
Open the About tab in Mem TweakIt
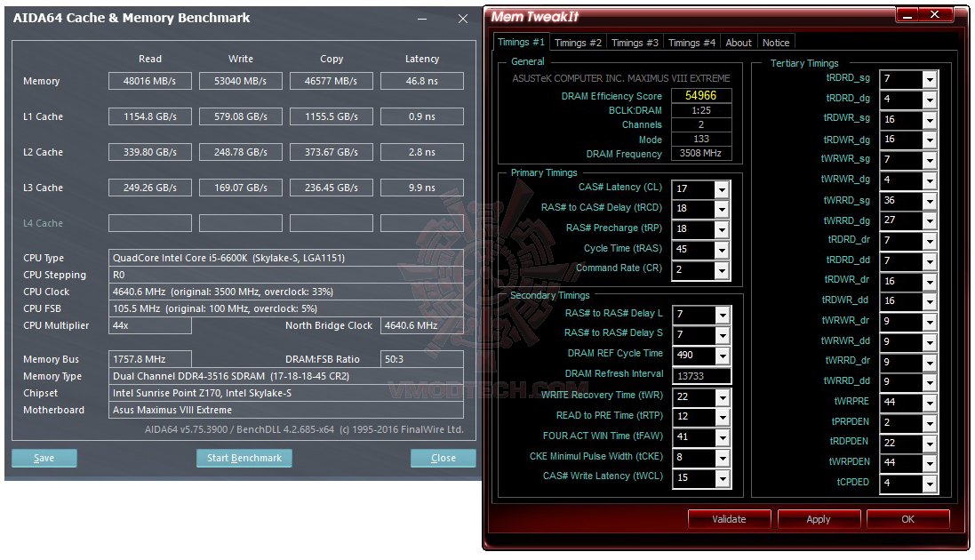(739, 42)
